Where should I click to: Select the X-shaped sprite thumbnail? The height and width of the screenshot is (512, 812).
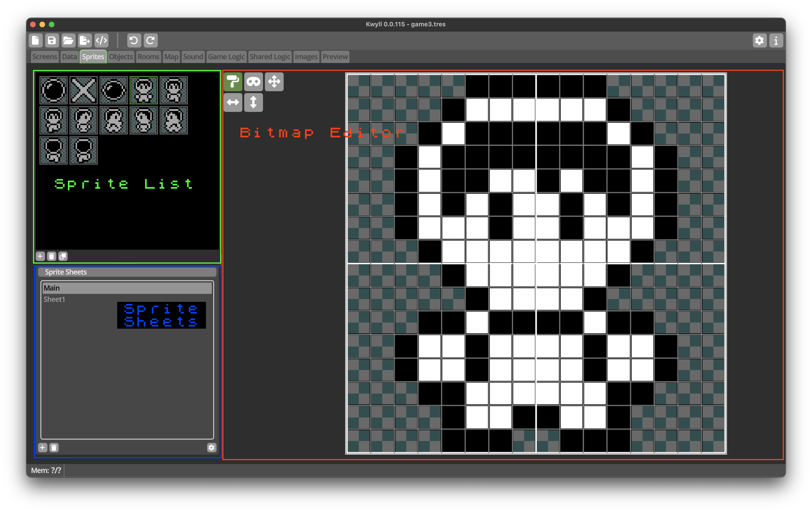[83, 90]
